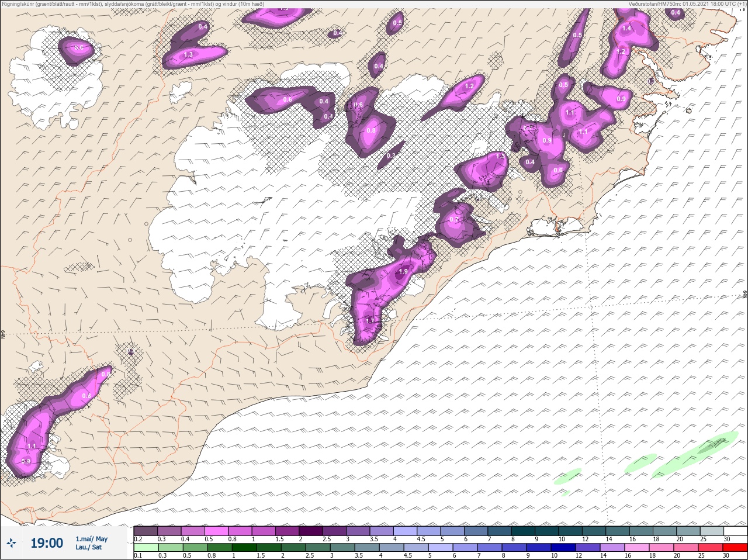Select white snow legend swatch above 30
The image size is (748, 560).
(x=735, y=531)
